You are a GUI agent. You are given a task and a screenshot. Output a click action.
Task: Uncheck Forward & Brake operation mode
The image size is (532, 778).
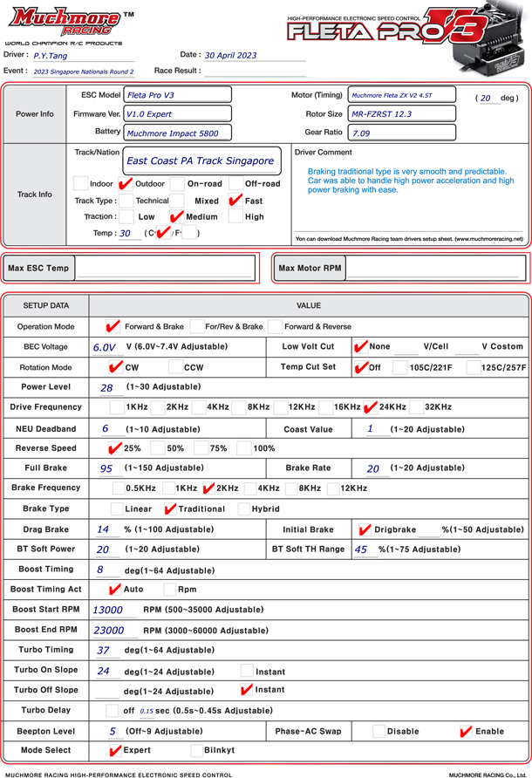pos(113,326)
